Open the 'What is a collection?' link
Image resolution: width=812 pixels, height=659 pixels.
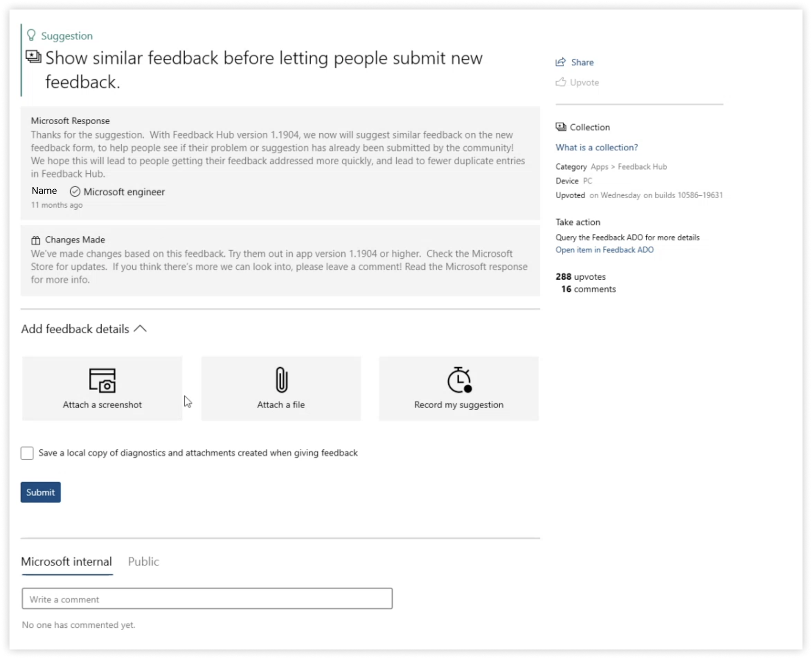[596, 148]
